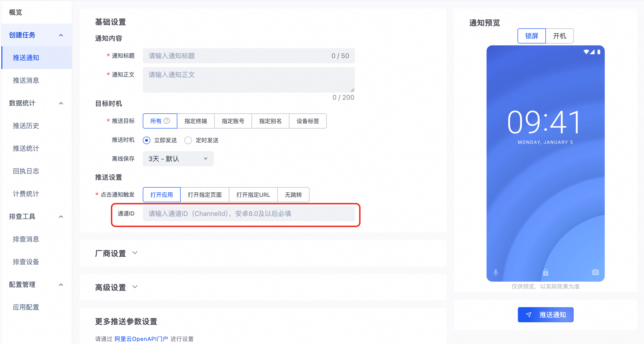Choose 指定终端 as the push target
644x344 pixels.
point(196,121)
